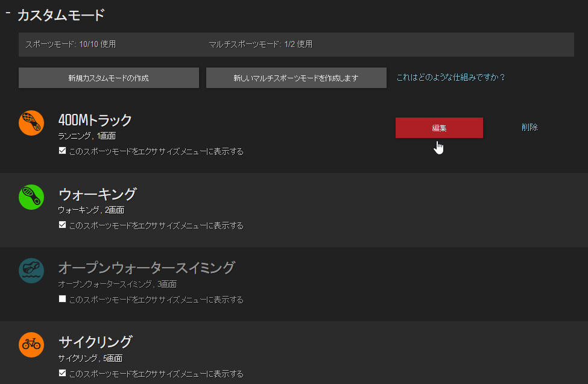Click the カスタムモード heading text
The height and width of the screenshot is (384, 588).
click(61, 15)
